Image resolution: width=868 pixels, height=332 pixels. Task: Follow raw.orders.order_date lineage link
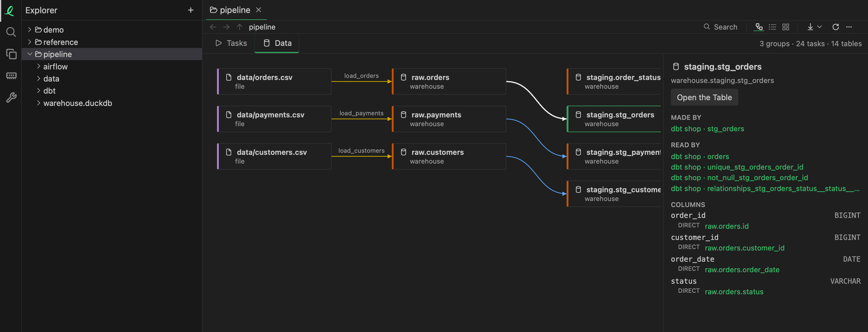click(x=742, y=270)
